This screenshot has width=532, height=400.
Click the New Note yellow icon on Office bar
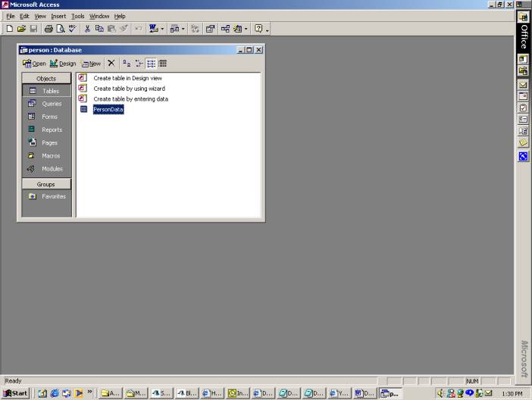(523, 142)
